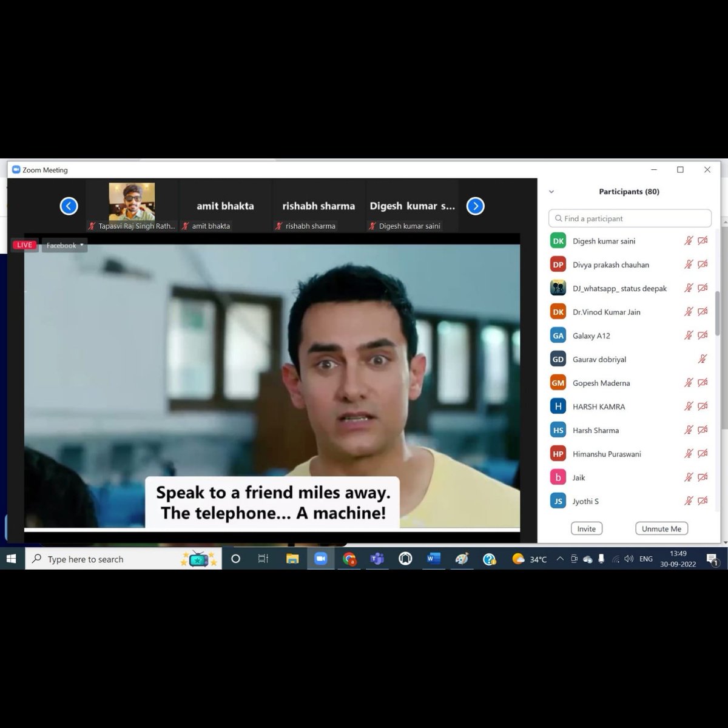Screen dimensions: 728x728
Task: Click the Unmute Me button
Action: [661, 528]
